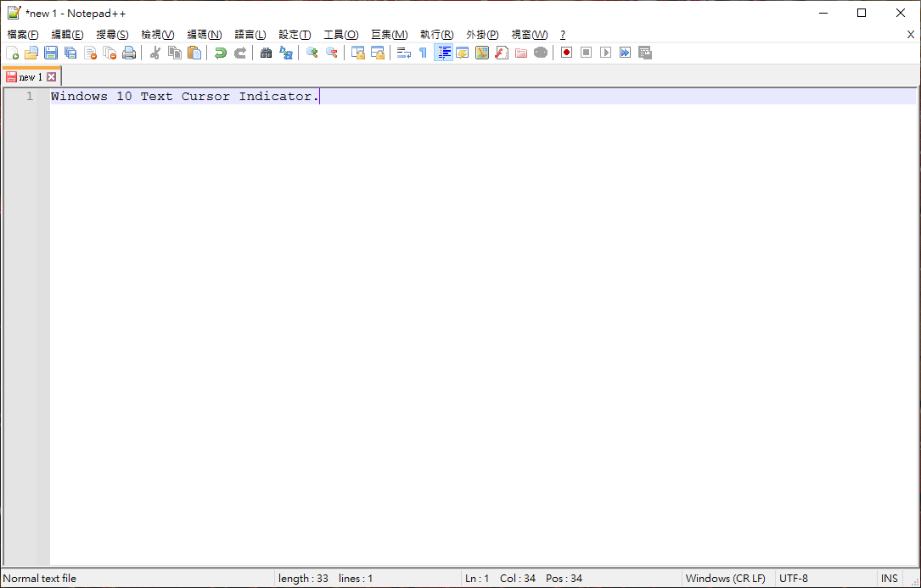Click line number 1 in the margin
921x588 pixels.
tap(30, 97)
